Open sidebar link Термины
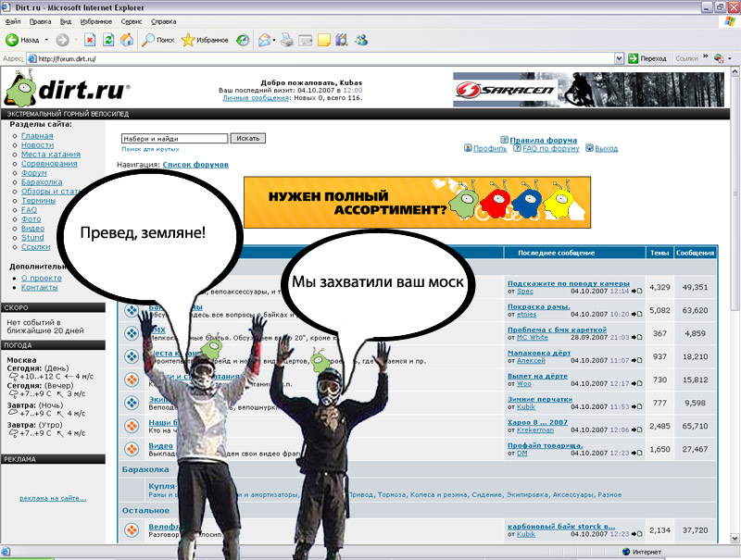The width and height of the screenshot is (741, 560). (x=38, y=201)
